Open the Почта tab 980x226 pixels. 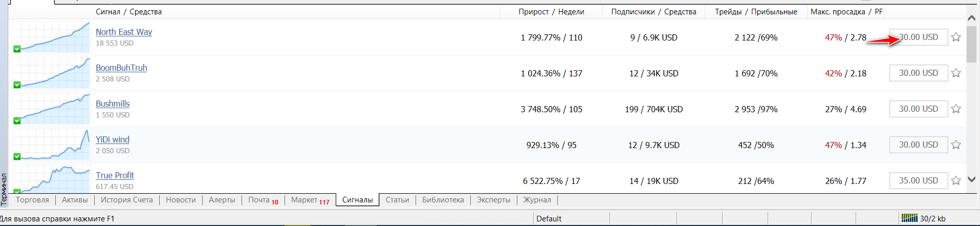click(x=263, y=200)
